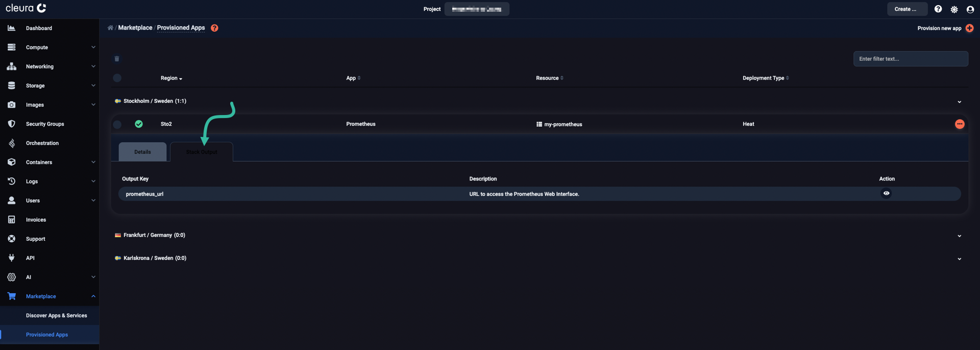Click the Support lifebuoy icon
The height and width of the screenshot is (350, 980).
(x=11, y=239)
